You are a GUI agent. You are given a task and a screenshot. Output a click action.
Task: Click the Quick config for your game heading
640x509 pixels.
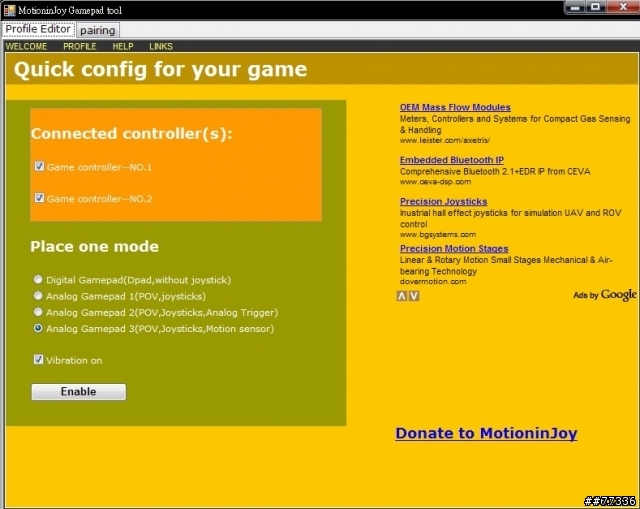pyautogui.click(x=160, y=69)
